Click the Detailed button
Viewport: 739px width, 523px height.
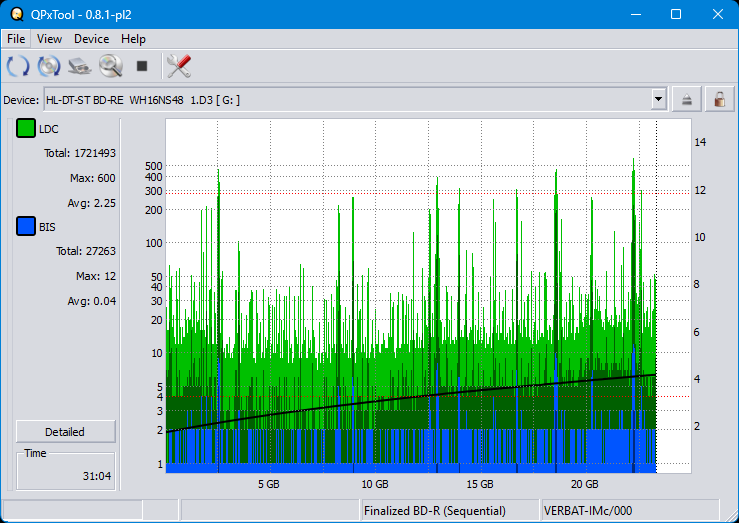click(65, 432)
